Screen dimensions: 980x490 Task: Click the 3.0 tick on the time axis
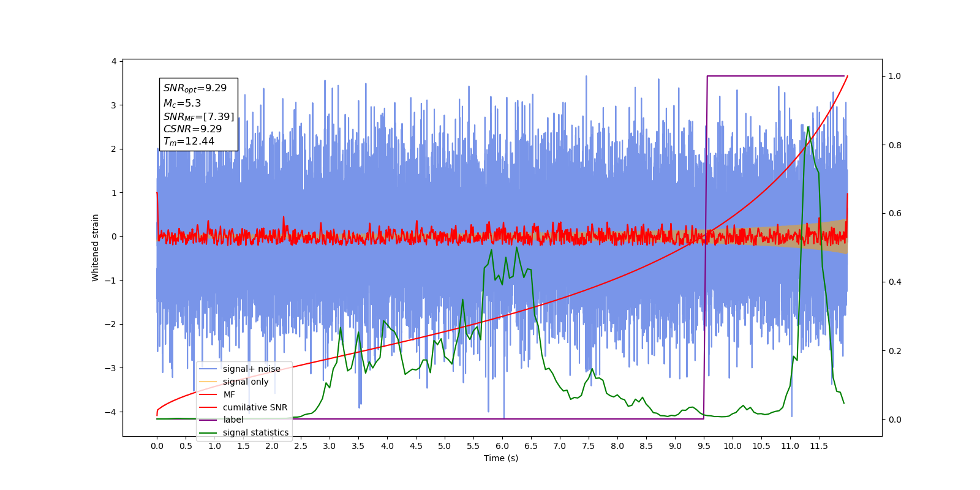click(x=330, y=446)
